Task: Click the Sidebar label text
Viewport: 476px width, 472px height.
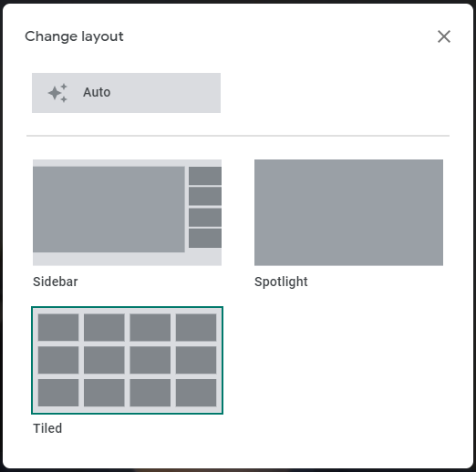Action: pos(56,282)
